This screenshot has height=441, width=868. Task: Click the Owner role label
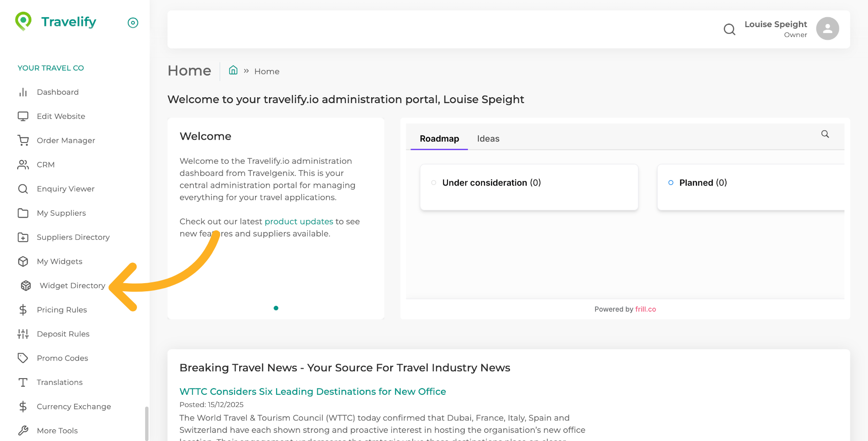tap(796, 35)
